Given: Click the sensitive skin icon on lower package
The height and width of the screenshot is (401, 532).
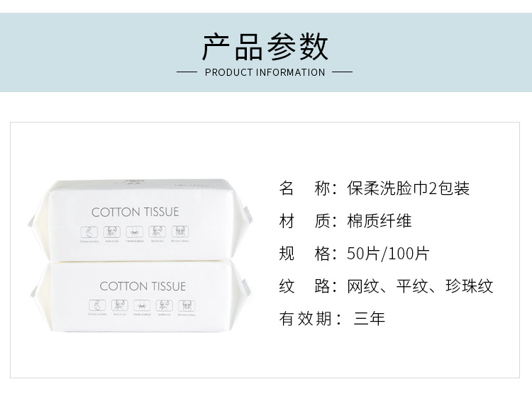Looking at the screenshot, I should 164,306.
